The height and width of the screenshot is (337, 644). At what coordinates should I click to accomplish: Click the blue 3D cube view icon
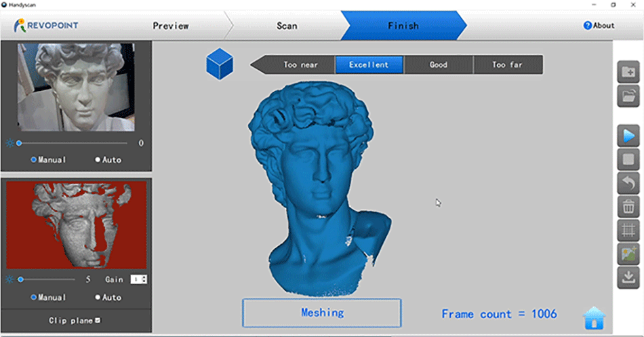[x=220, y=64]
